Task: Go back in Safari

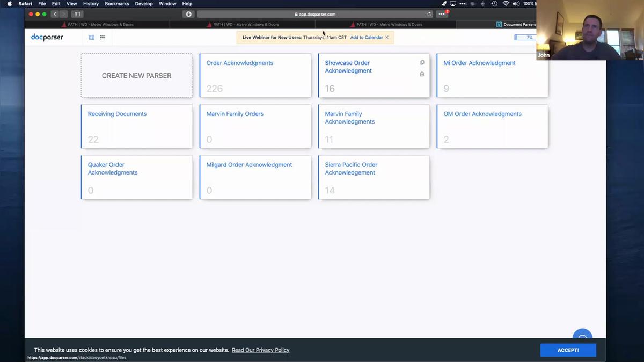Action: [55, 14]
